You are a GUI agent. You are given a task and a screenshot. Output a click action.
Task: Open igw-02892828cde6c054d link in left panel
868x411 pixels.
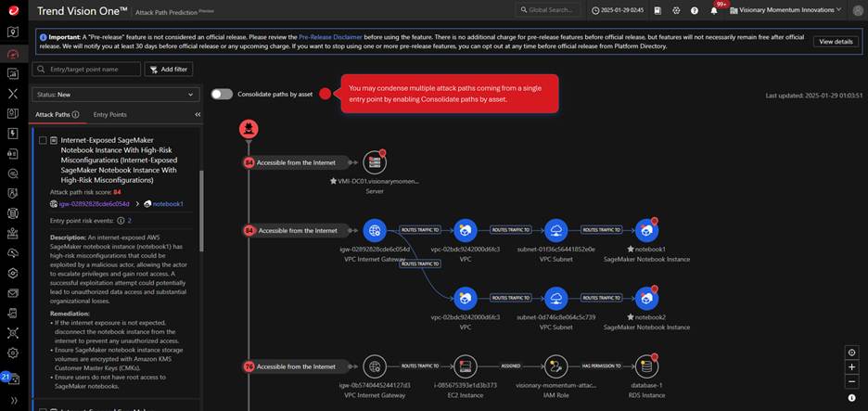94,204
